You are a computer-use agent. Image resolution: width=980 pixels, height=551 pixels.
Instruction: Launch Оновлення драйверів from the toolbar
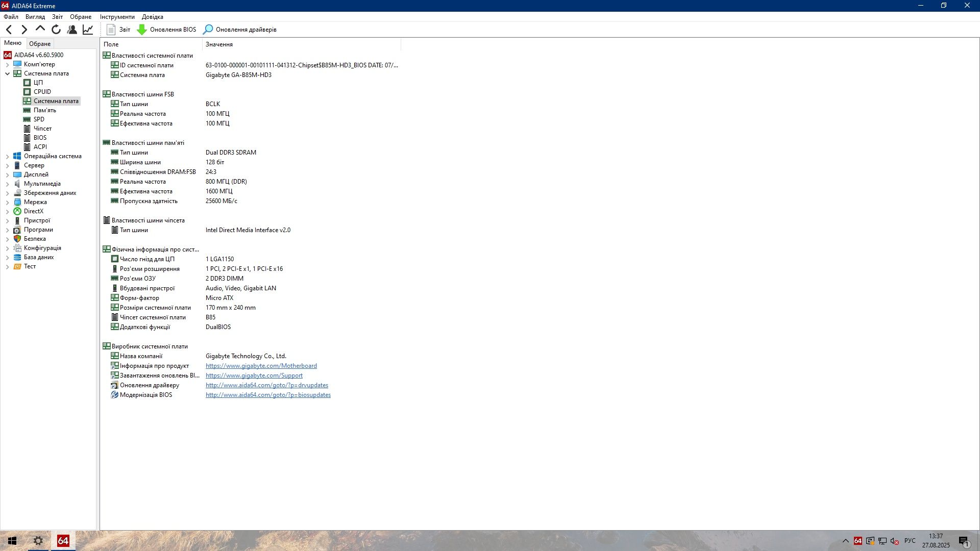click(239, 30)
